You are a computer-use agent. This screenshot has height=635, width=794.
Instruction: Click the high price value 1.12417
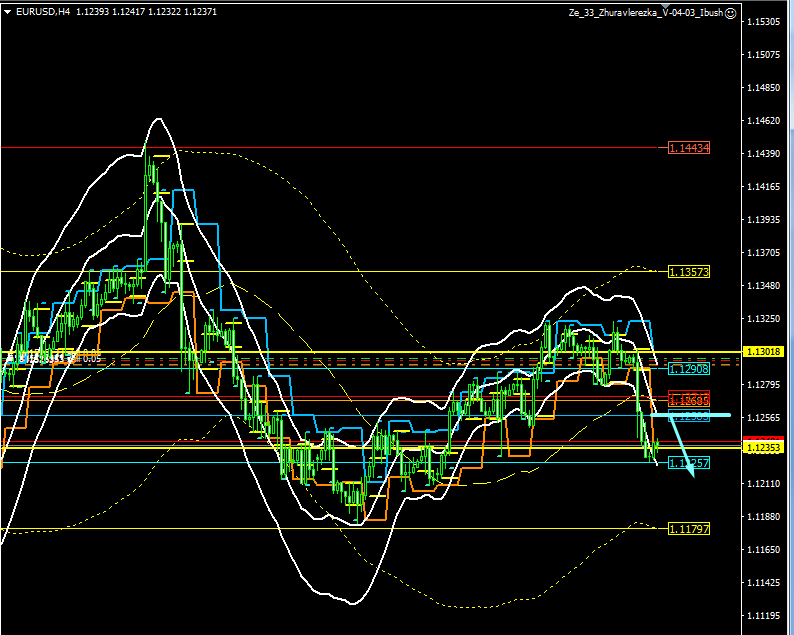coord(129,12)
